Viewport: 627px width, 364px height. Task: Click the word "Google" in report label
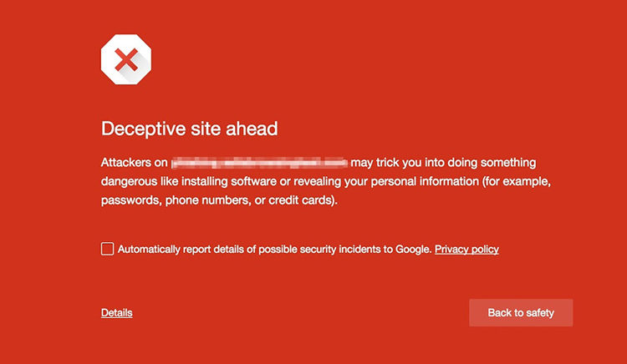414,249
